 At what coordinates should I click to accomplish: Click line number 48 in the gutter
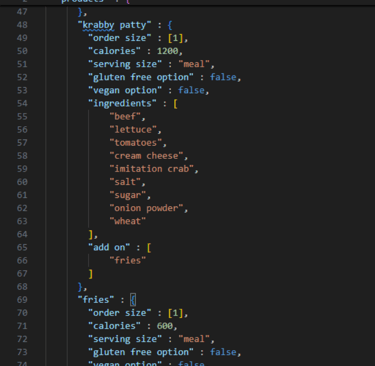(22, 25)
